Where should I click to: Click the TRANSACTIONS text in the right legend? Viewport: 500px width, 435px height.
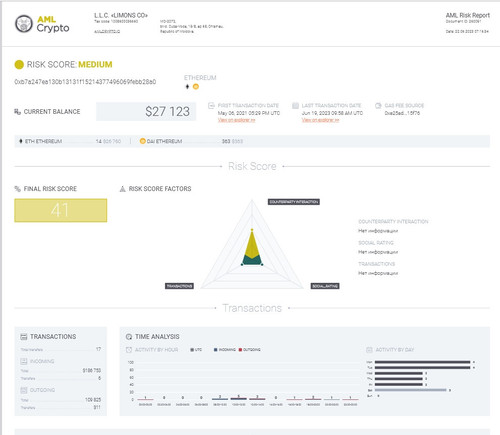click(x=377, y=264)
